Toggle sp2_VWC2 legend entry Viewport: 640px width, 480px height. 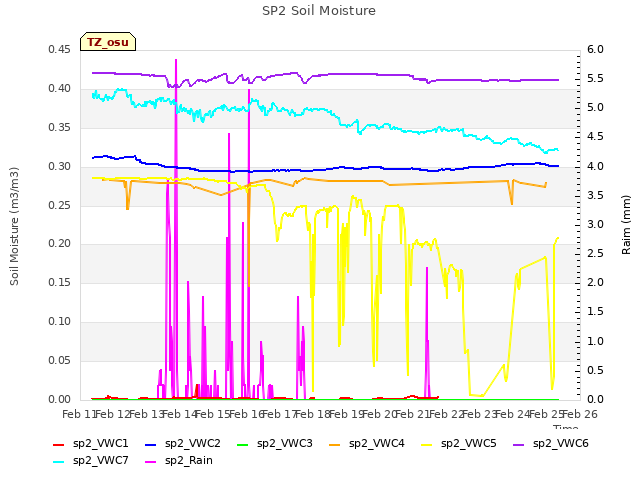[x=182, y=444]
